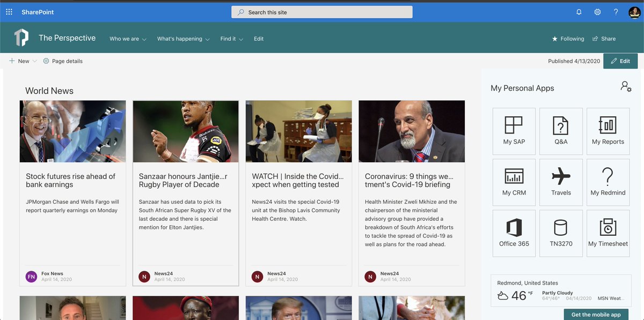
Task: Click the Search this site box
Action: tap(322, 11)
